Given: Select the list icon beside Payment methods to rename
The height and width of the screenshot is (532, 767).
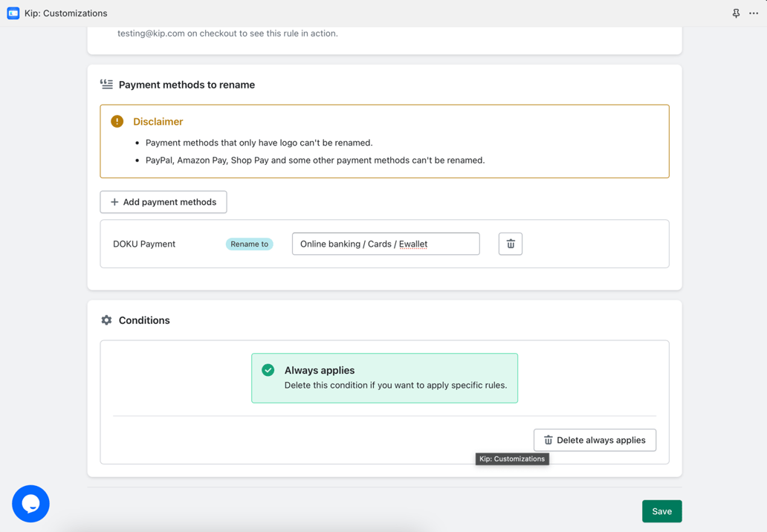Looking at the screenshot, I should coord(106,84).
